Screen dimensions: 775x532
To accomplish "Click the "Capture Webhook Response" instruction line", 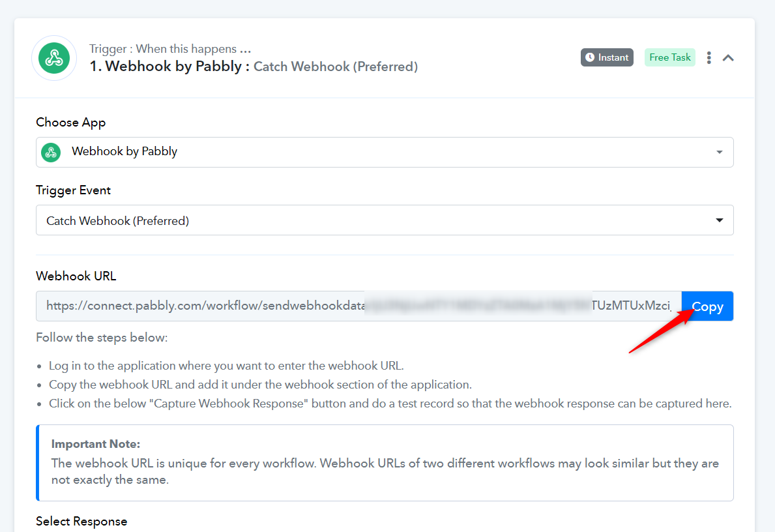I will pyautogui.click(x=390, y=404).
